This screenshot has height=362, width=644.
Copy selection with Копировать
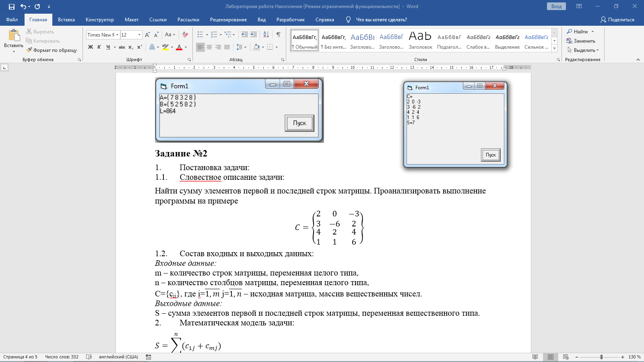point(43,41)
